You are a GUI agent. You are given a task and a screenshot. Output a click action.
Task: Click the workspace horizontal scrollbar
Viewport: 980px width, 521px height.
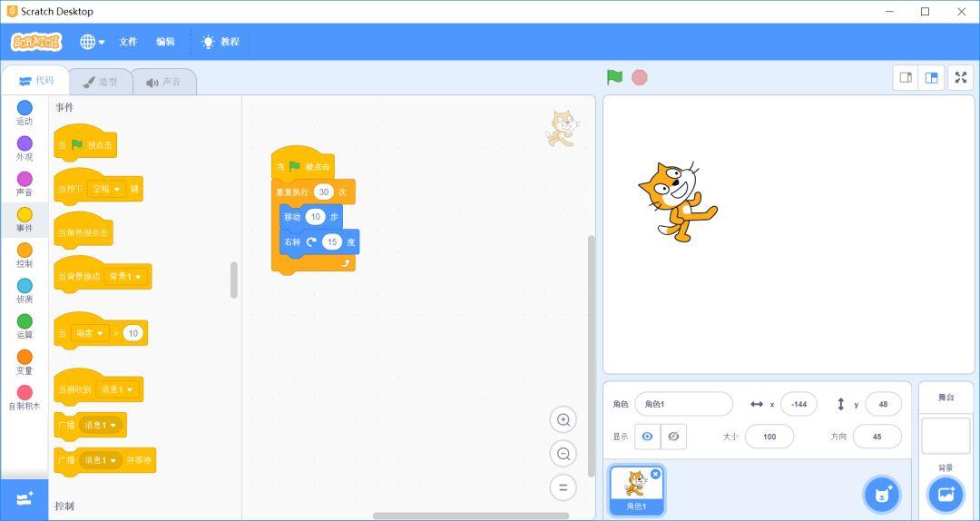point(471,516)
